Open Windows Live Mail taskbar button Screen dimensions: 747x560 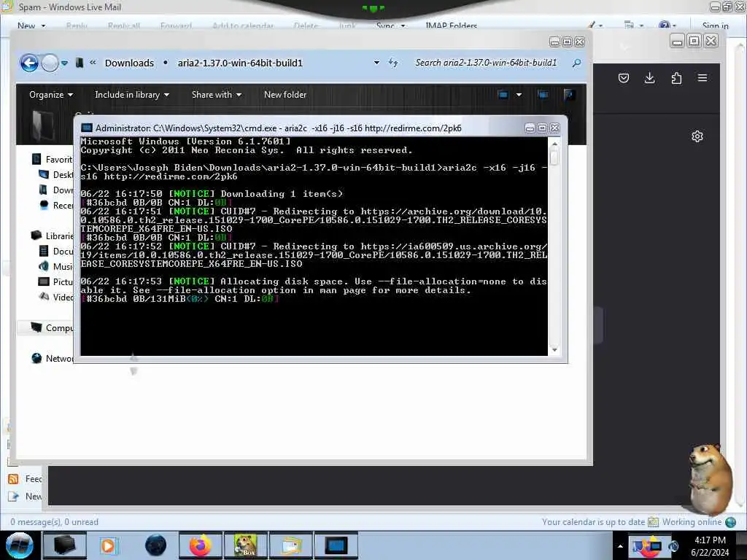(290, 545)
